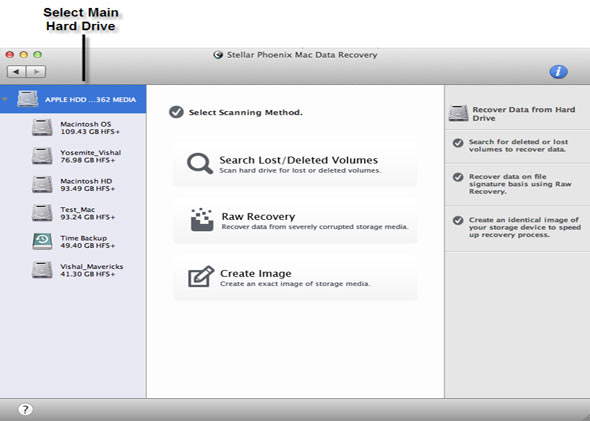Select the Yosemite_Vishal volume
The image size is (590, 421).
(x=73, y=156)
